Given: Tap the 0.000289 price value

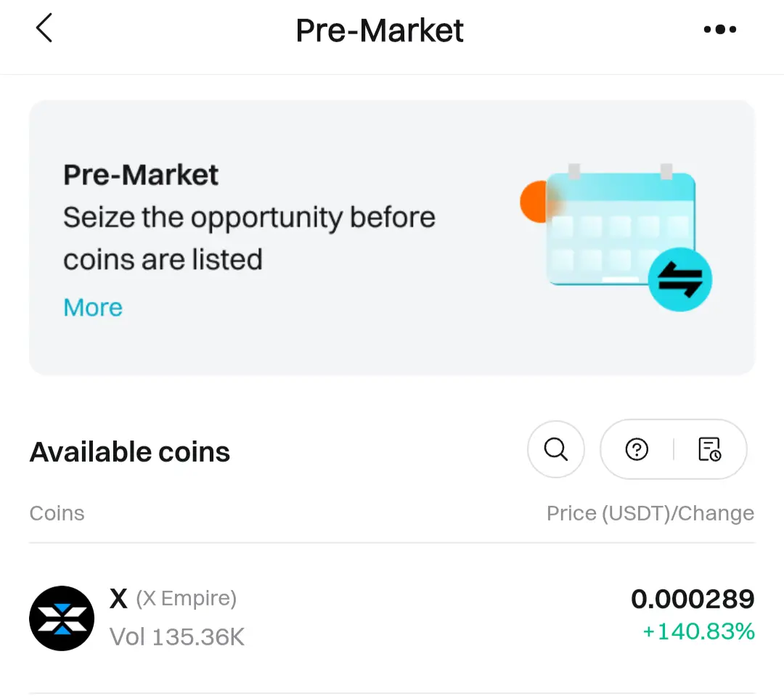Looking at the screenshot, I should coord(693,599).
